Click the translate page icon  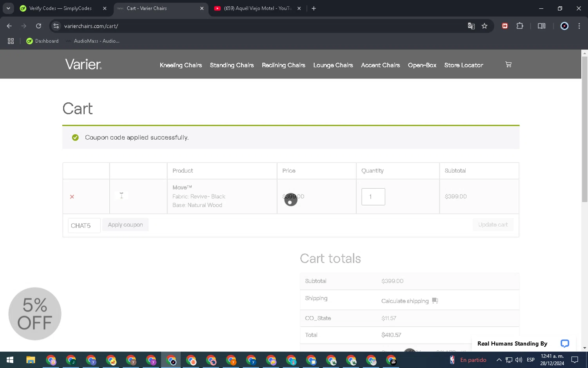(471, 26)
